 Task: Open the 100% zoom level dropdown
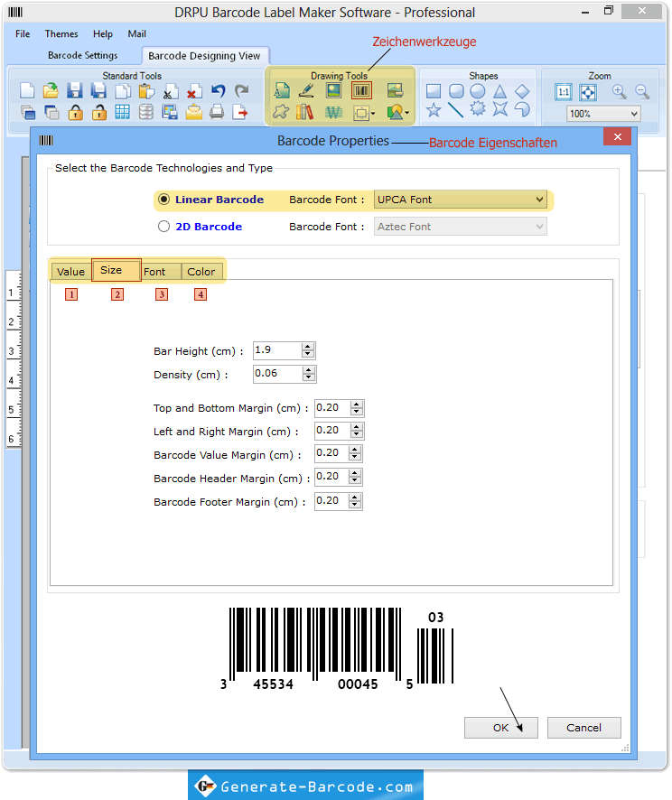click(603, 114)
